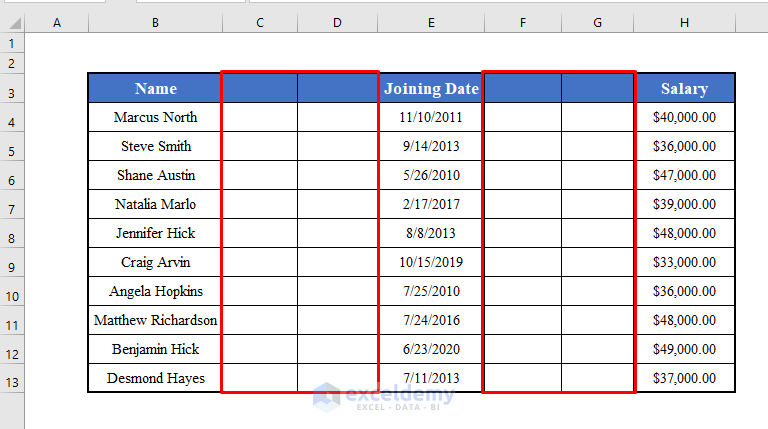This screenshot has width=768, height=429.
Task: Click date cell 6/23/2020
Action: click(x=431, y=349)
